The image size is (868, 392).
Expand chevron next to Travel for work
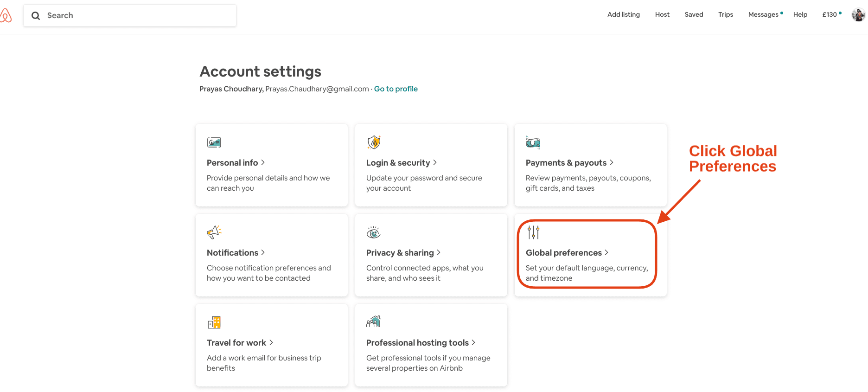pyautogui.click(x=271, y=342)
